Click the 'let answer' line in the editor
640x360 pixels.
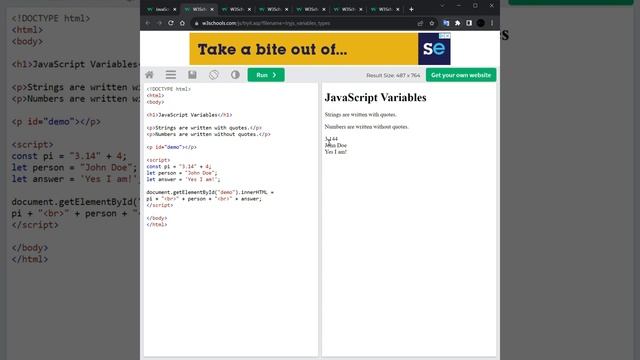(183, 180)
